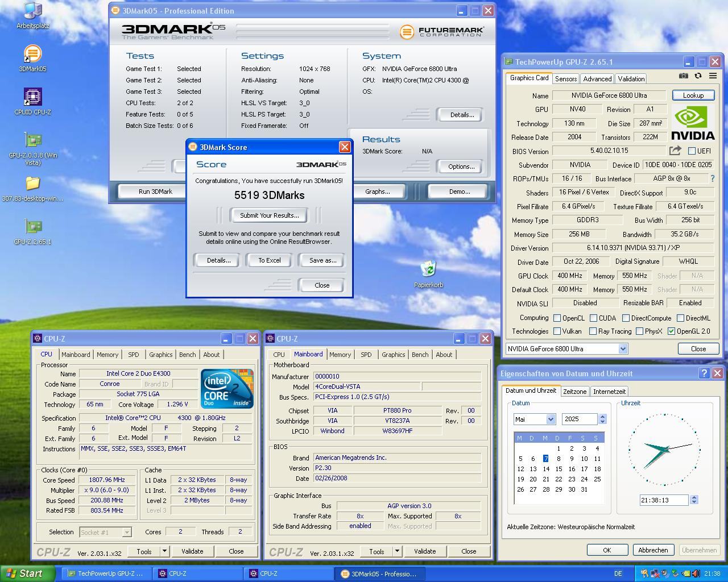This screenshot has height=582, width=728.
Task: Click the year spinner next to 2025
Action: click(x=602, y=419)
